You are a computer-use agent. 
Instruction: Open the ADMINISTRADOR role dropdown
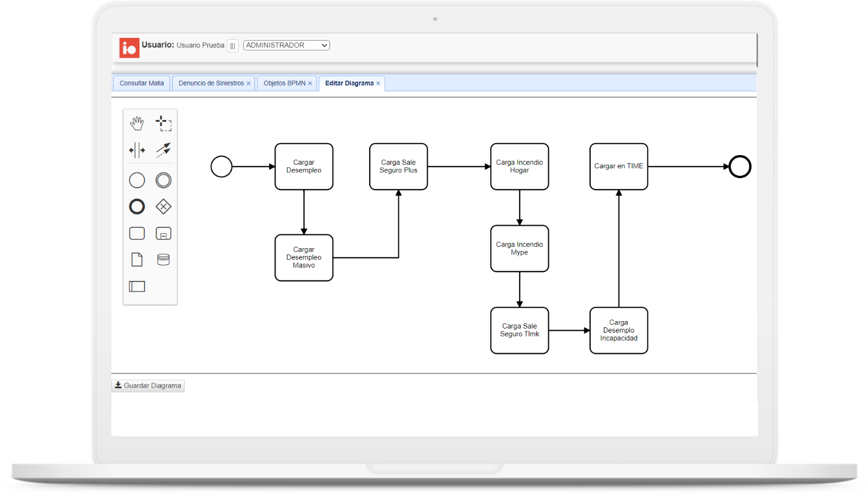coord(286,45)
